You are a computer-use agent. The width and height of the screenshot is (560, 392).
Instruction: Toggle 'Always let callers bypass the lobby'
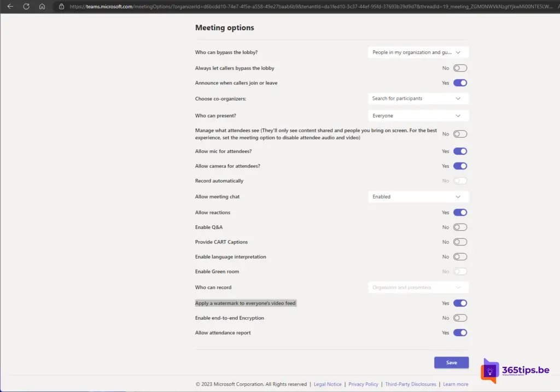pos(460,68)
